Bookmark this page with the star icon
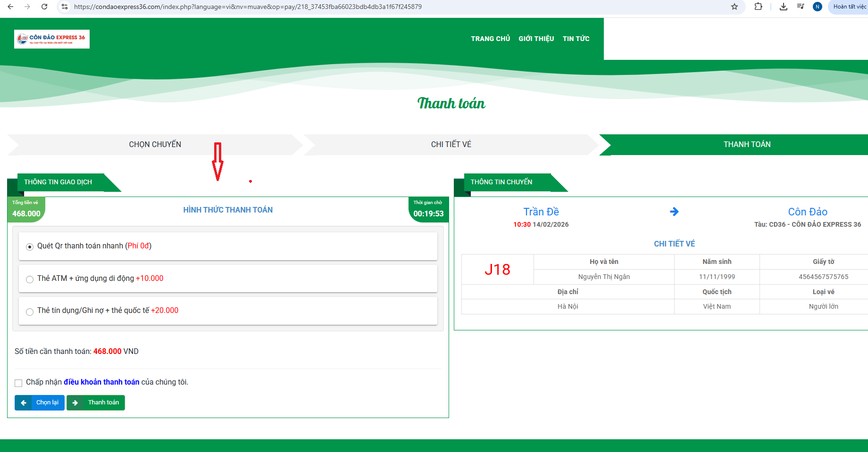868x452 pixels. pyautogui.click(x=734, y=7)
